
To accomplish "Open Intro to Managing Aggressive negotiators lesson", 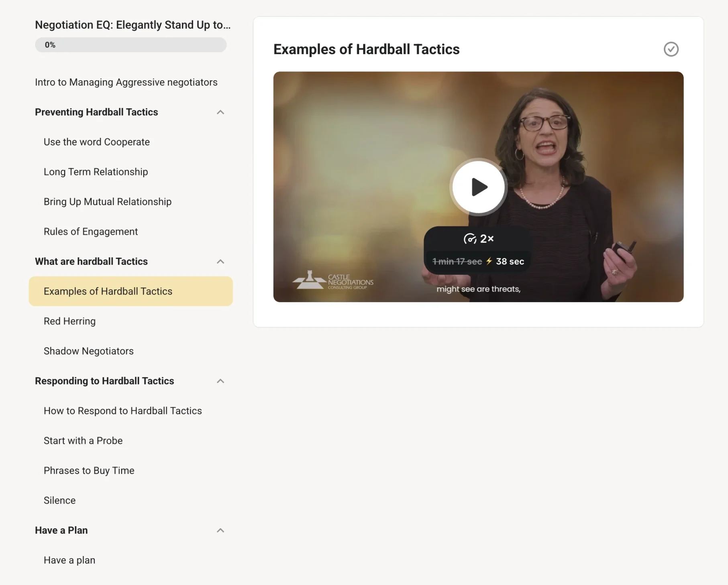I will 126,82.
